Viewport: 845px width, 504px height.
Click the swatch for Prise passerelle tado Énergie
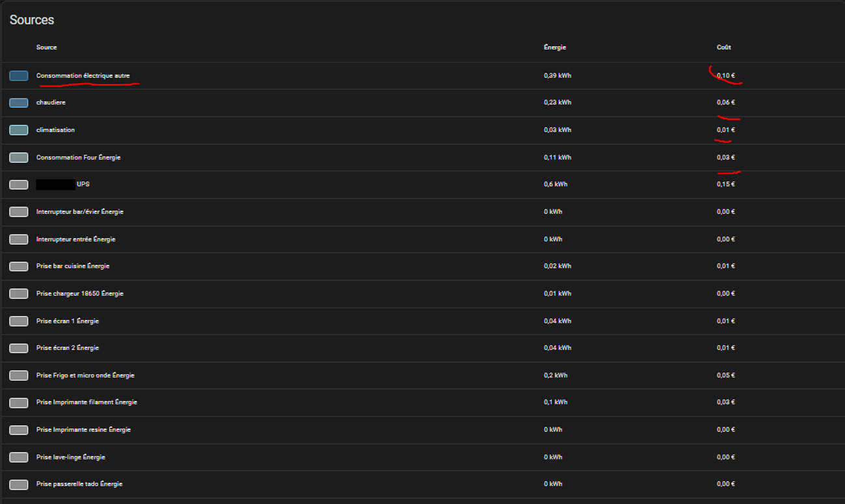coord(19,484)
